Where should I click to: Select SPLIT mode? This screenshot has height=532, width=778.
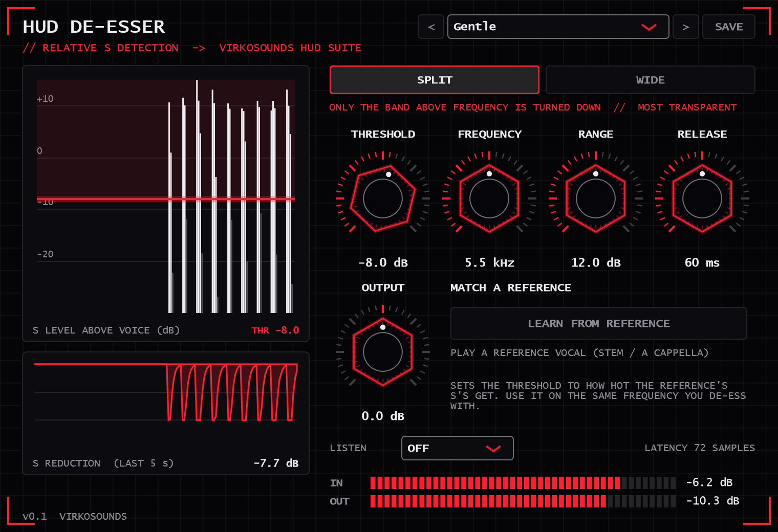point(434,80)
